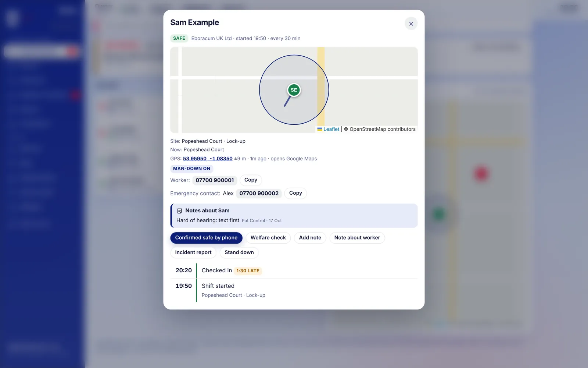This screenshot has width=588, height=368.
Task: Click the SE worker marker on map
Action: [x=294, y=90]
